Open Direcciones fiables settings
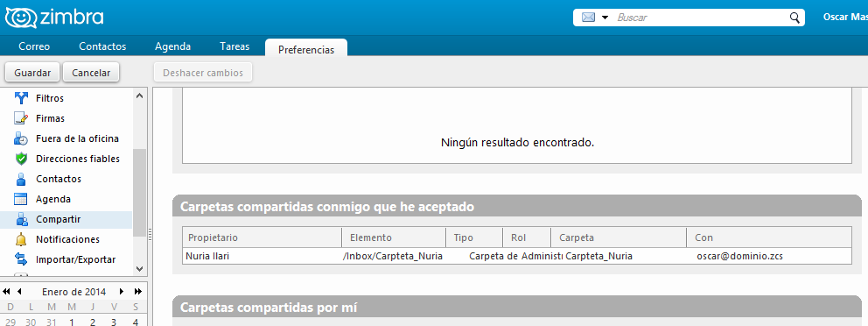Image resolution: width=868 pixels, height=326 pixels. tap(78, 159)
